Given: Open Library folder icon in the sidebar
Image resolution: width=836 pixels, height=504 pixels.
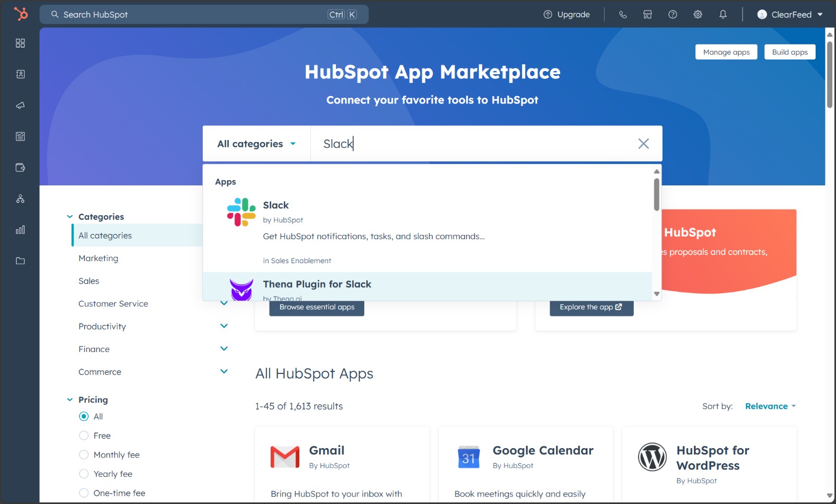Looking at the screenshot, I should [20, 261].
